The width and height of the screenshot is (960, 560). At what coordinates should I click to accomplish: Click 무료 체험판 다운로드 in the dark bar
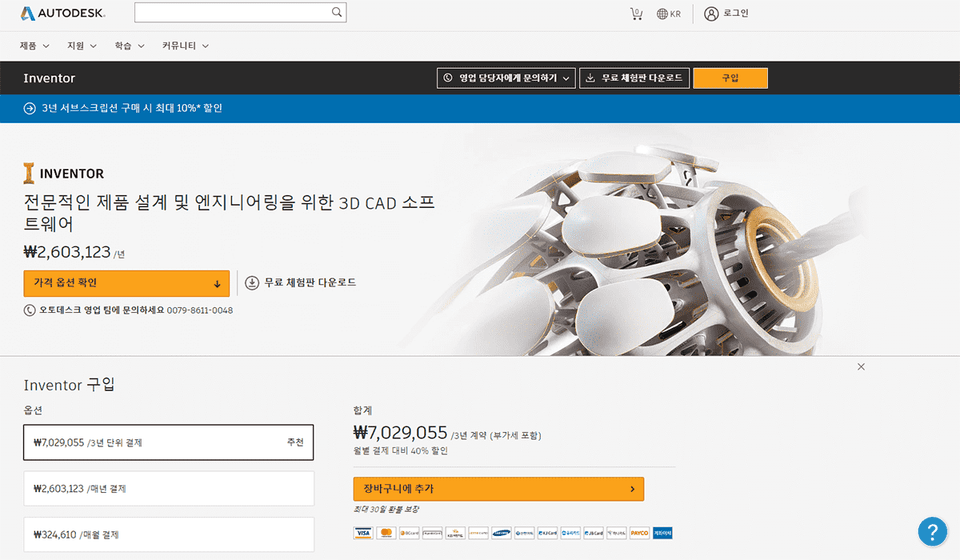(634, 78)
